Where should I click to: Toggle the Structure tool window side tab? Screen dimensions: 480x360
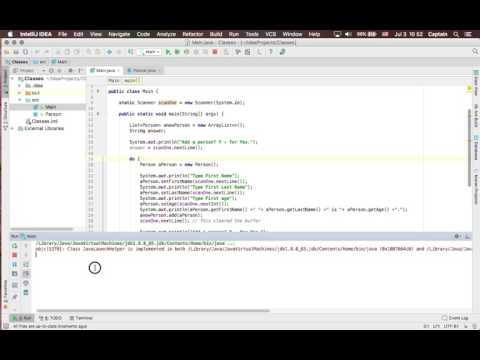(5, 115)
